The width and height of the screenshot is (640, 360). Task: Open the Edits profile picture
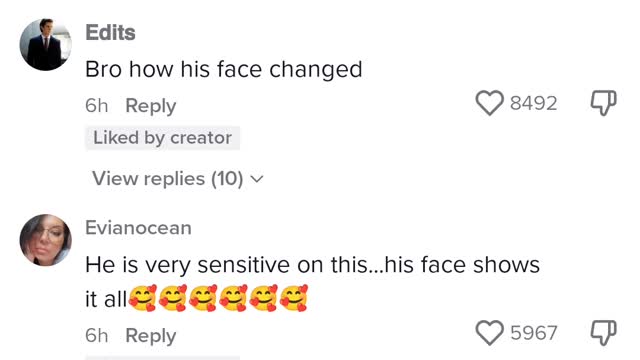(x=46, y=44)
